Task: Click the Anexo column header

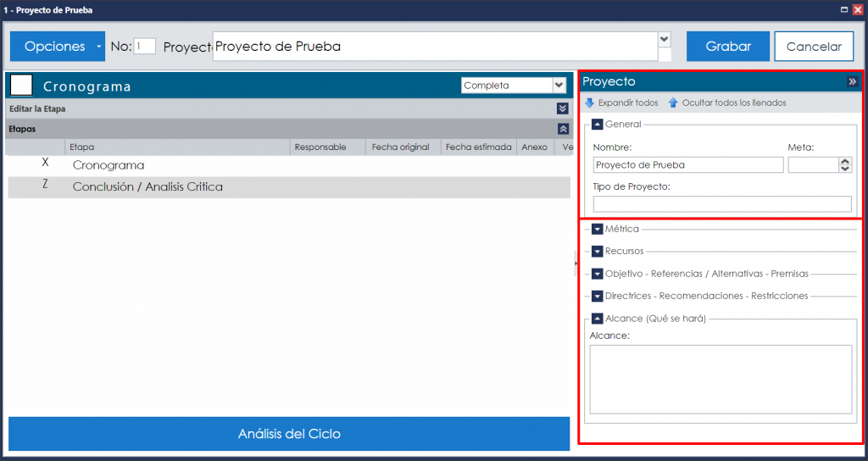Action: 536,147
